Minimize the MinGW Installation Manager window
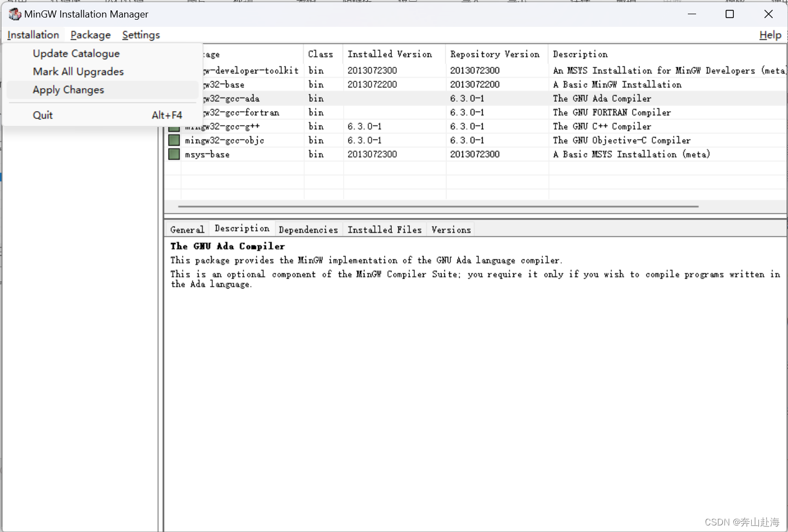 tap(692, 14)
